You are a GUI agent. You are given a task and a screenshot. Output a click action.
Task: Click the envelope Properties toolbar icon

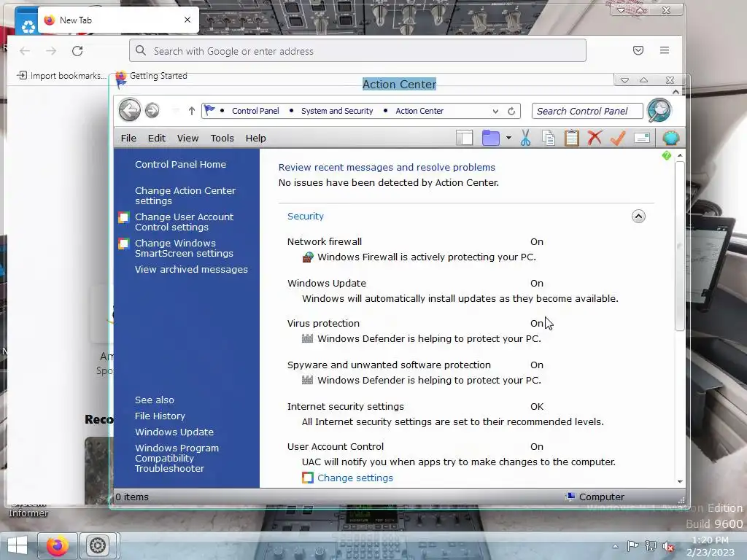click(x=642, y=138)
